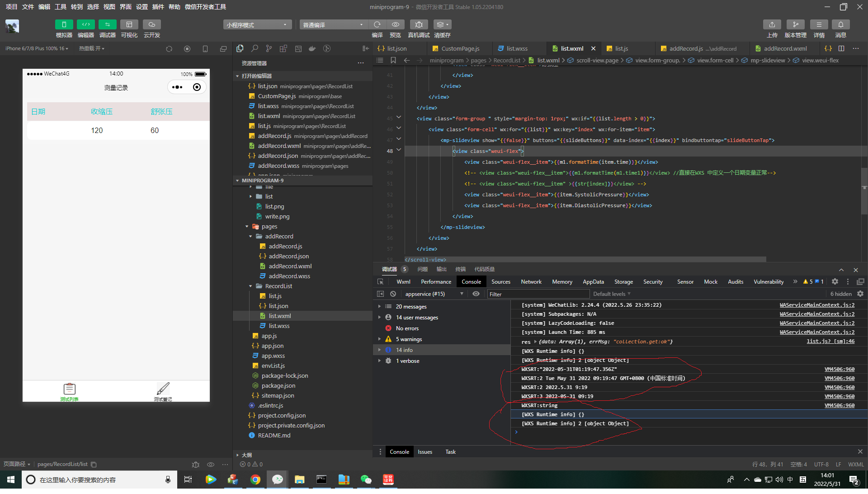The width and height of the screenshot is (868, 494).
Task: Click the 上传 upload icon
Action: tap(772, 24)
